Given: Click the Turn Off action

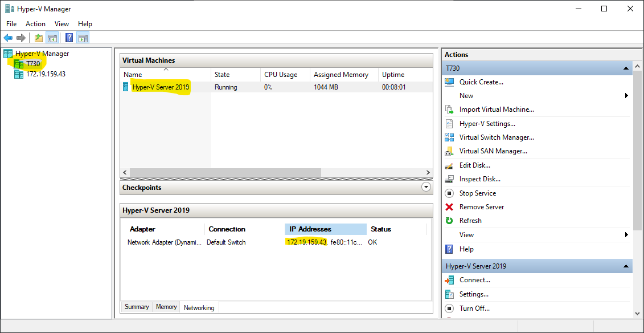Looking at the screenshot, I should click(474, 308).
